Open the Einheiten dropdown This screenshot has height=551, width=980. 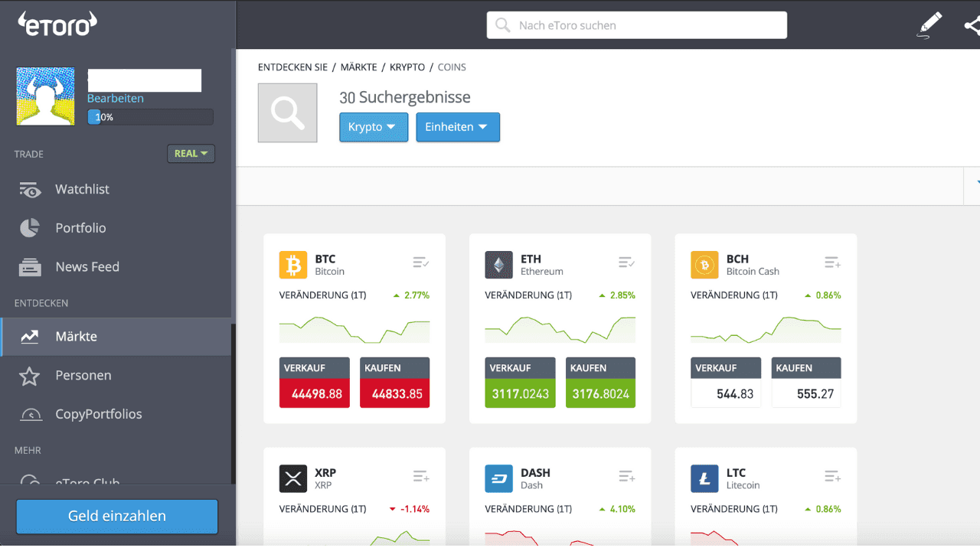458,127
